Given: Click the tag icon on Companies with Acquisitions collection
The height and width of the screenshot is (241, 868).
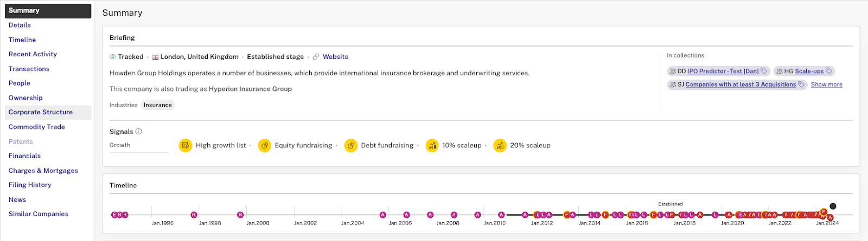Looking at the screenshot, I should [801, 84].
